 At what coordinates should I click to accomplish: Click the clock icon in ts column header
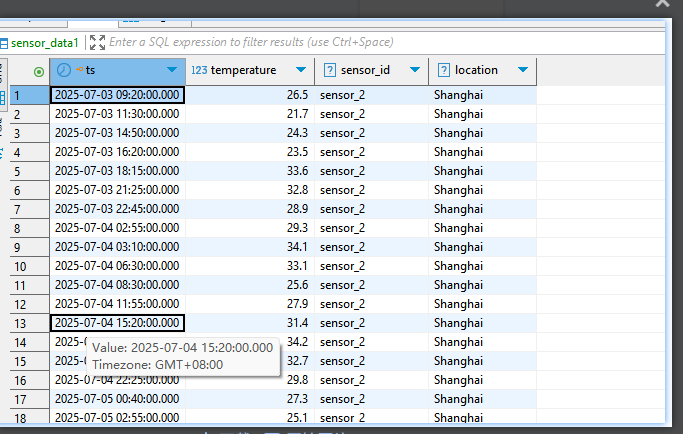coord(64,70)
